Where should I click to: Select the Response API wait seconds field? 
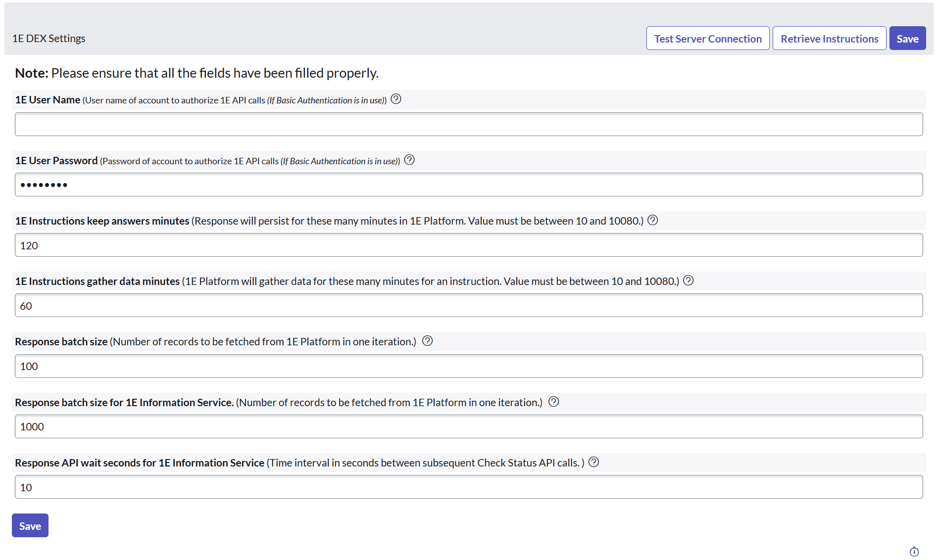[x=468, y=487]
